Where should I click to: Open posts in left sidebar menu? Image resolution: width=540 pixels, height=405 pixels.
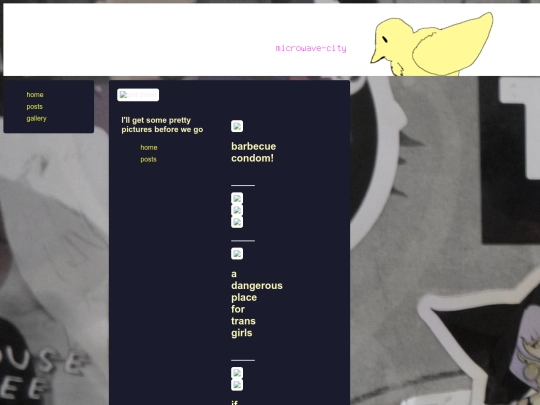pyautogui.click(x=34, y=107)
